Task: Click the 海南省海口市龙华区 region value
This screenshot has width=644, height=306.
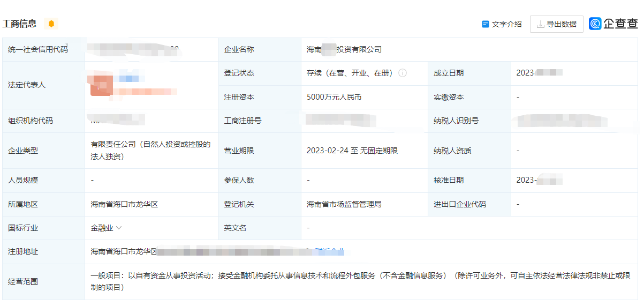Action: point(124,204)
